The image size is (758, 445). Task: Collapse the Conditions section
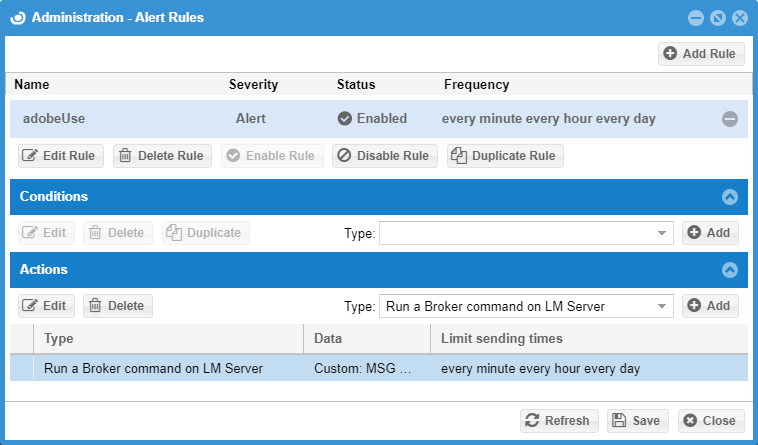pyautogui.click(x=730, y=197)
